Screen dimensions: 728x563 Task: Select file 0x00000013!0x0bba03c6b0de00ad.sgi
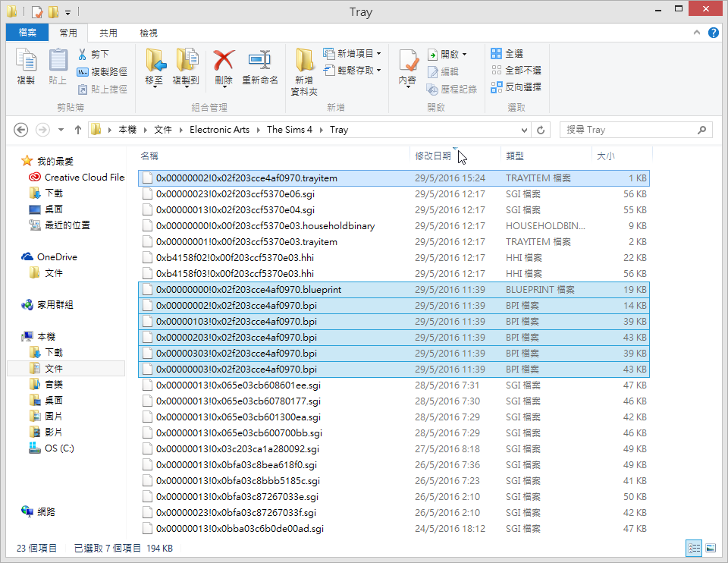(394, 529)
